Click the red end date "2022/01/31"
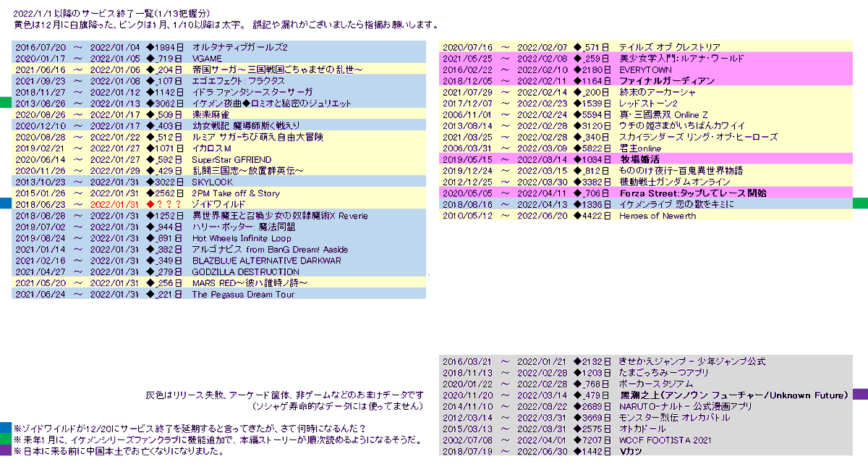The width and height of the screenshot is (868, 467). tap(114, 205)
